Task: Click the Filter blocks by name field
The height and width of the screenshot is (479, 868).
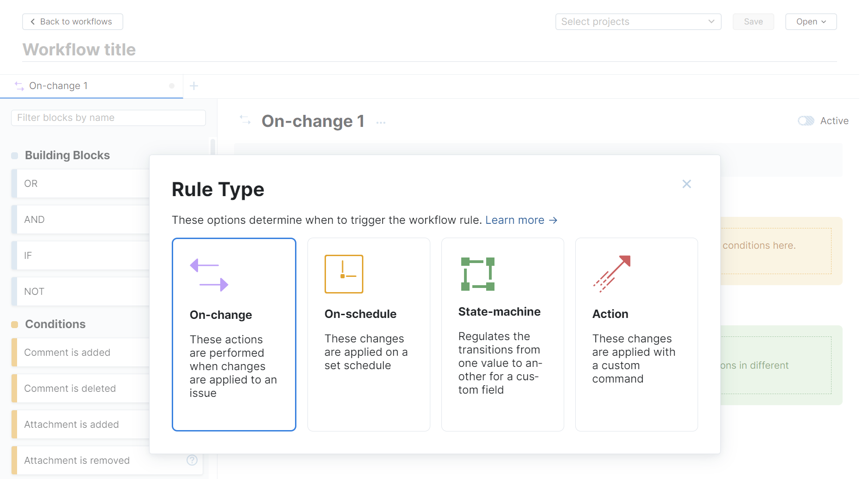Action: 108,118
